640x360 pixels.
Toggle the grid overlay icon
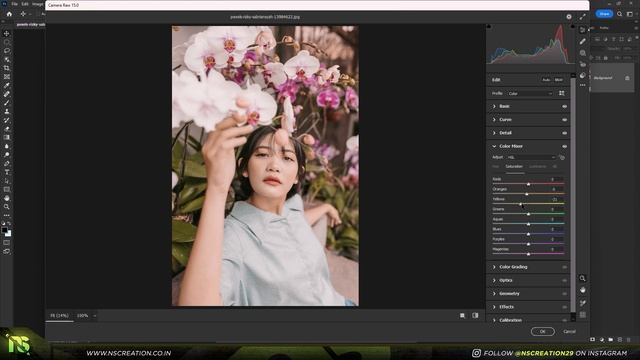(582, 315)
